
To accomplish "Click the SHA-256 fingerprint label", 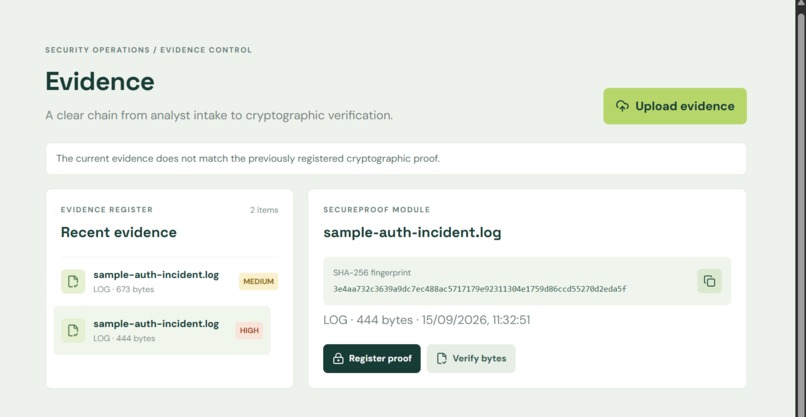I will (372, 273).
